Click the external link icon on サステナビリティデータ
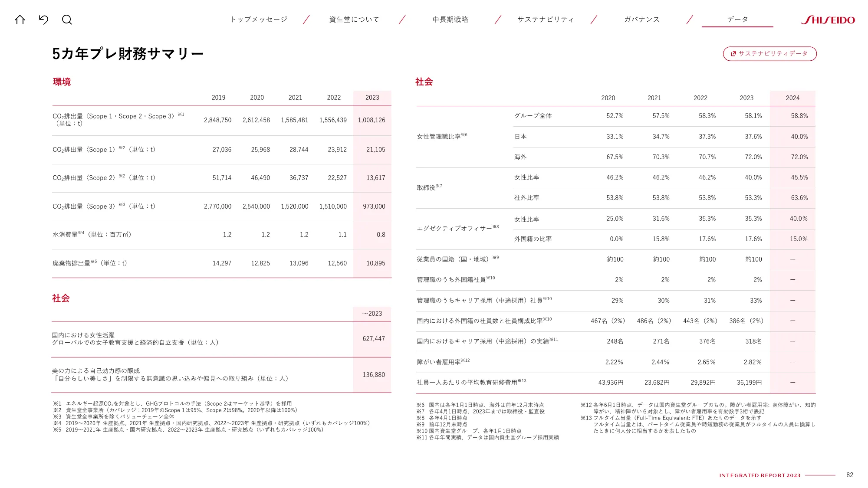868x488 pixels. 733,54
